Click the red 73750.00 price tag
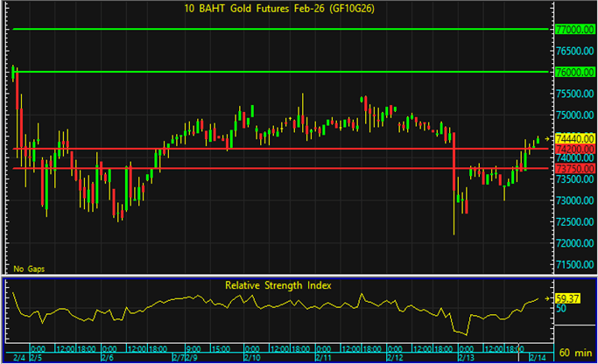598x364 pixels. (574, 168)
